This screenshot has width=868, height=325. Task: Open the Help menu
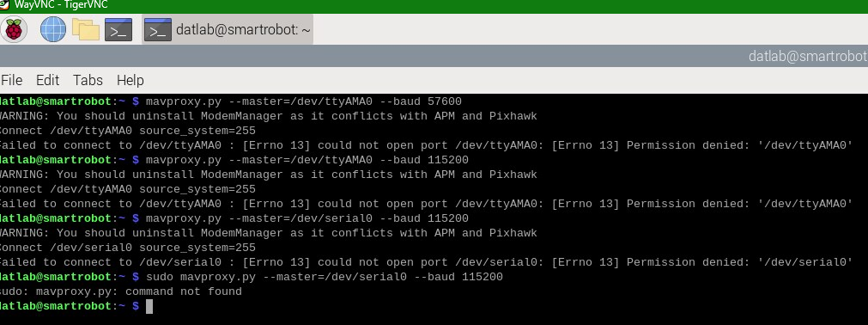pyautogui.click(x=131, y=81)
